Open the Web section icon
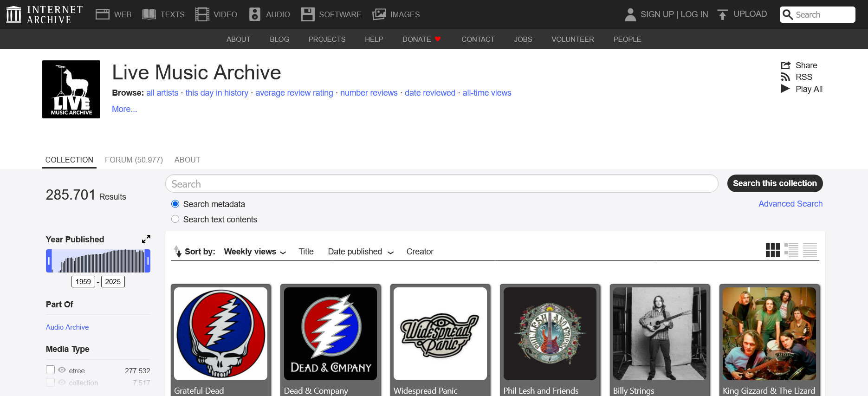 click(102, 14)
